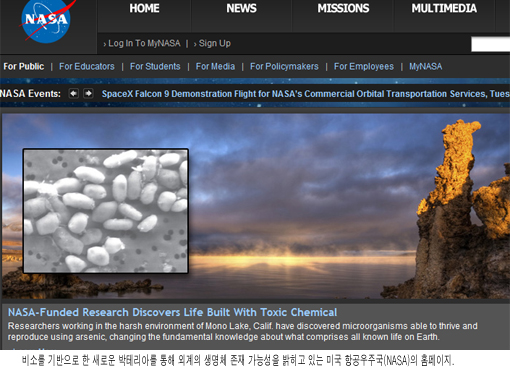Select the For Educators tab
The height and width of the screenshot is (370, 510).
pyautogui.click(x=87, y=66)
